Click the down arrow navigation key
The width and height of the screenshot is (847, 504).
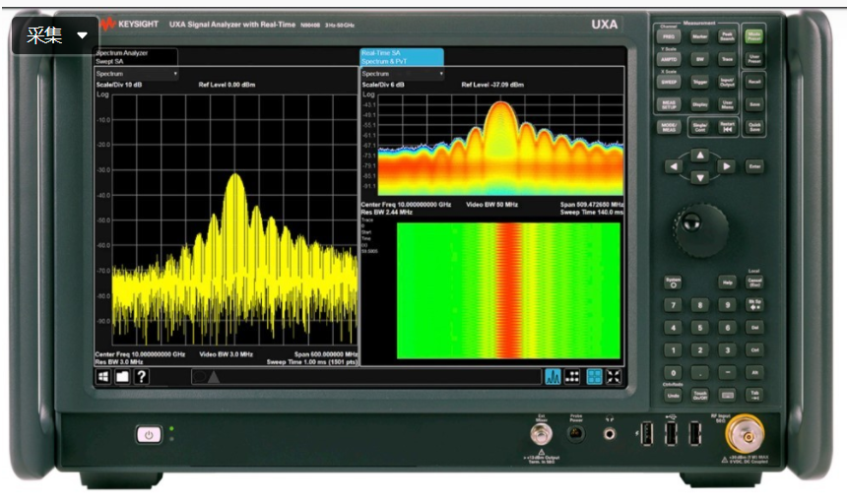(700, 177)
